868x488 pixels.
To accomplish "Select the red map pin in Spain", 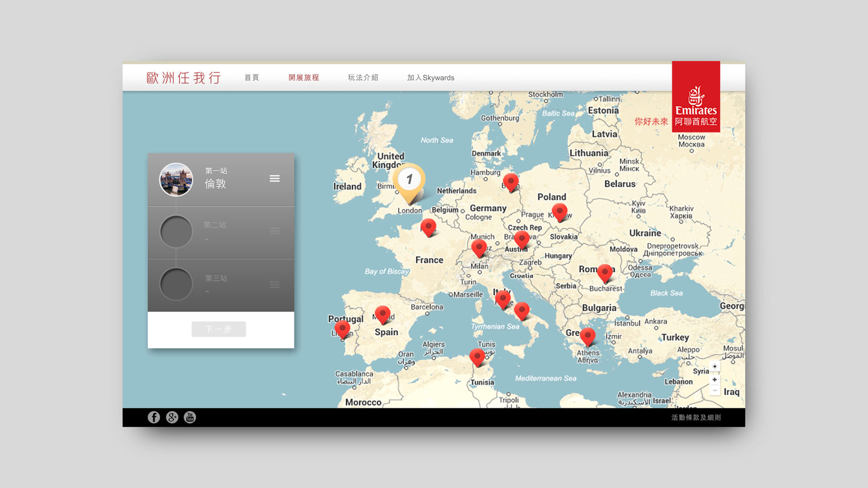I will pos(383,315).
